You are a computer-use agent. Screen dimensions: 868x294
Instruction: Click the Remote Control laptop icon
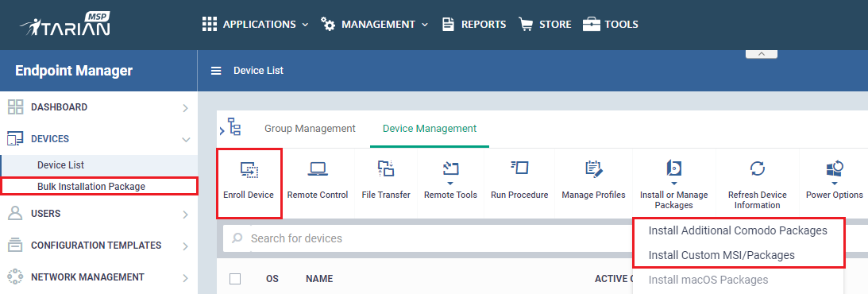pyautogui.click(x=318, y=169)
